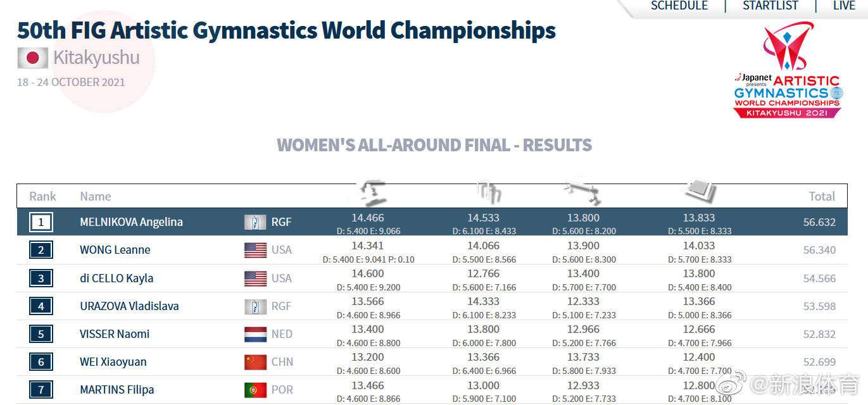Sort by the Total column header
Screen dimensions: 868x405
[822, 196]
